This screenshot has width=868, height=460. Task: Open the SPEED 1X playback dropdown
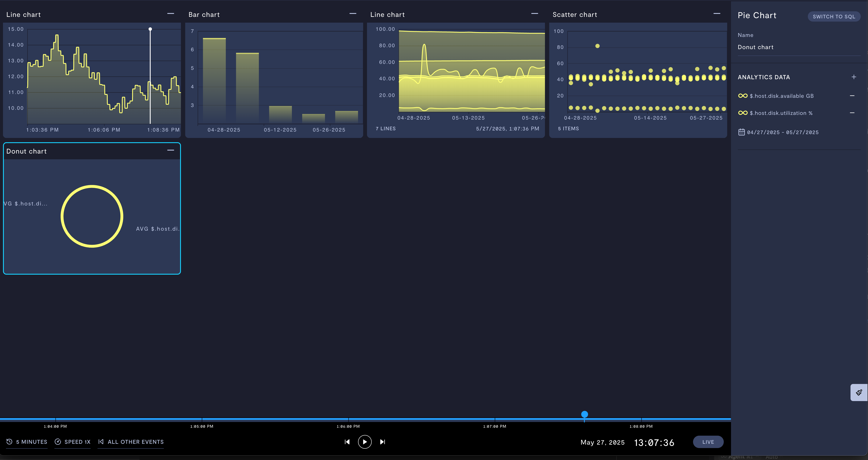[73, 442]
